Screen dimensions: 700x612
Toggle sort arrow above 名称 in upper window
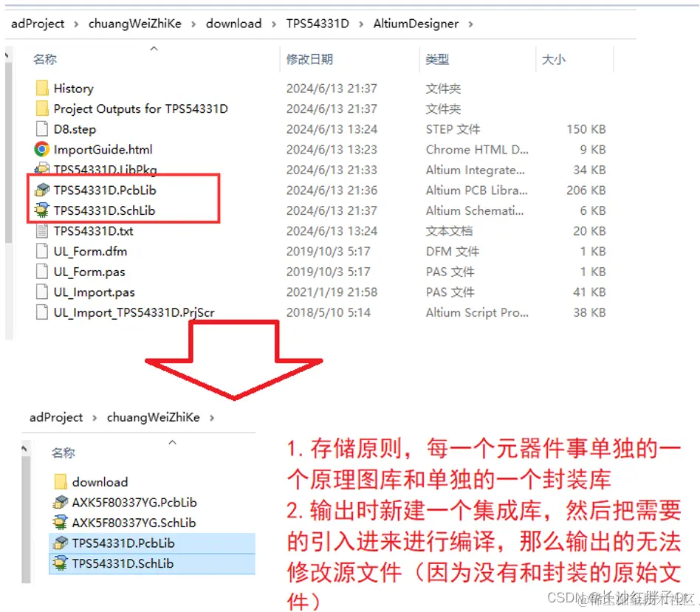(154, 48)
